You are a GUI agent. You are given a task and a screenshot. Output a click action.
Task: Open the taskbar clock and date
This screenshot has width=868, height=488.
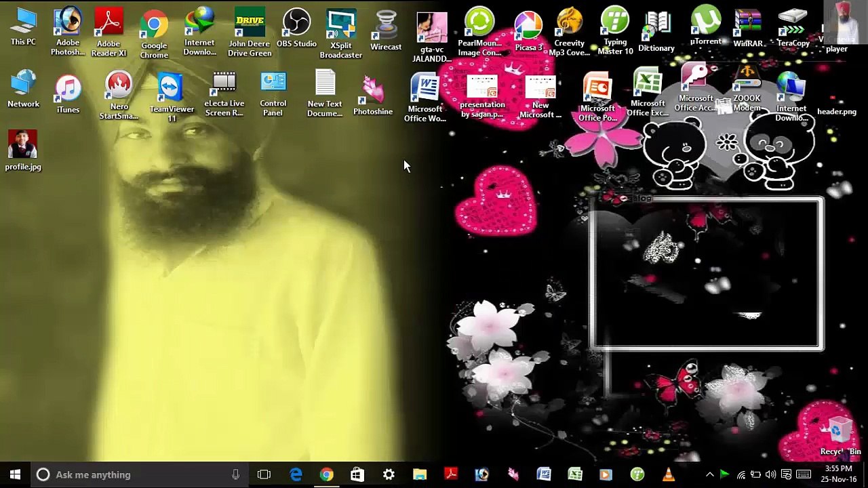(x=839, y=474)
